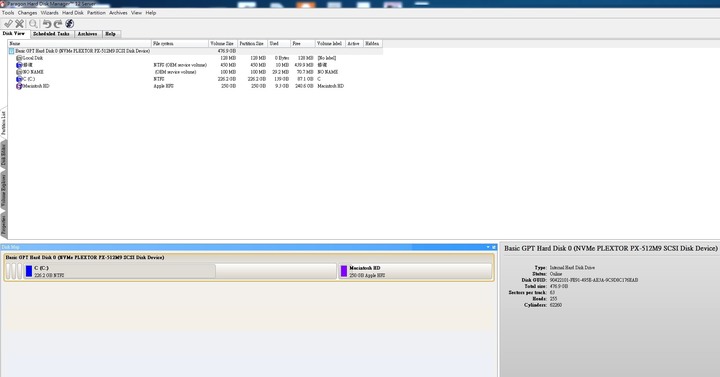Click the Local Disk partition icon
Image resolution: width=720 pixels, height=377 pixels.
click(x=19, y=58)
